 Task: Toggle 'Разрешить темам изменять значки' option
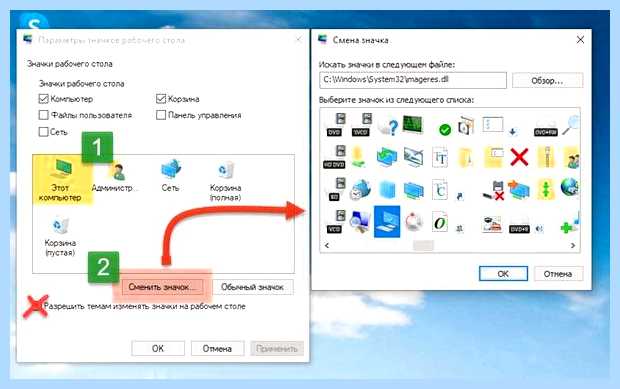(36, 306)
